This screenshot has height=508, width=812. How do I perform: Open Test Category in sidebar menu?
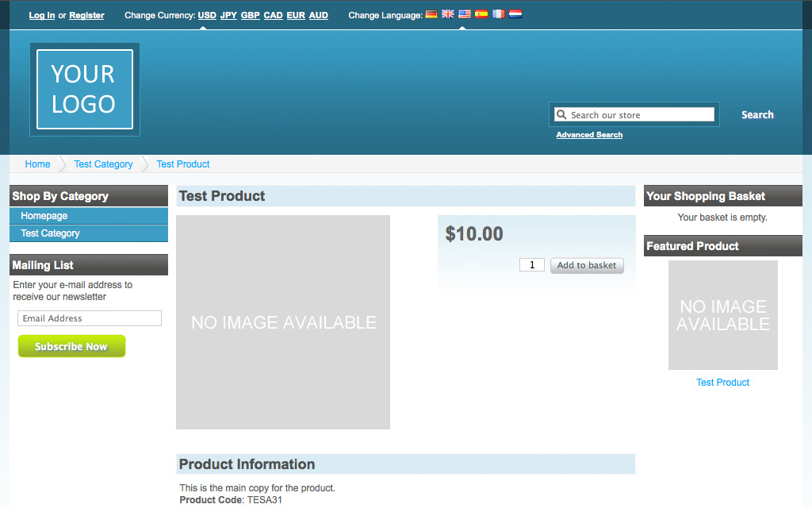(51, 233)
